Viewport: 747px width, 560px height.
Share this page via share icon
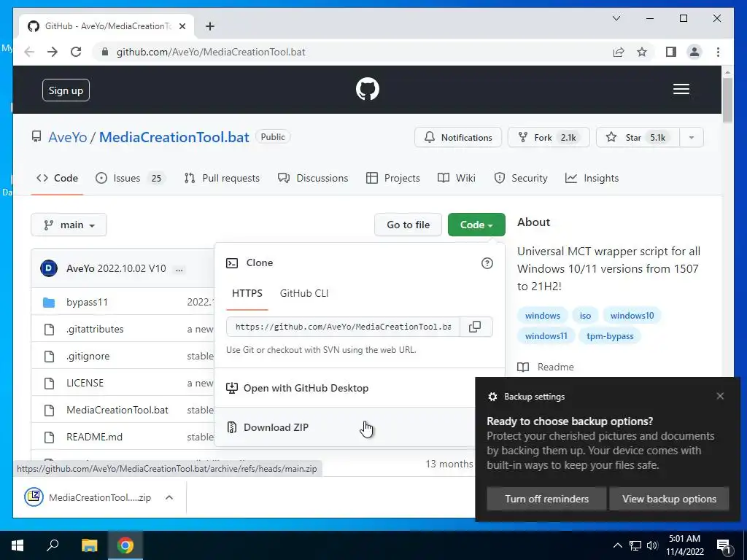pos(619,52)
